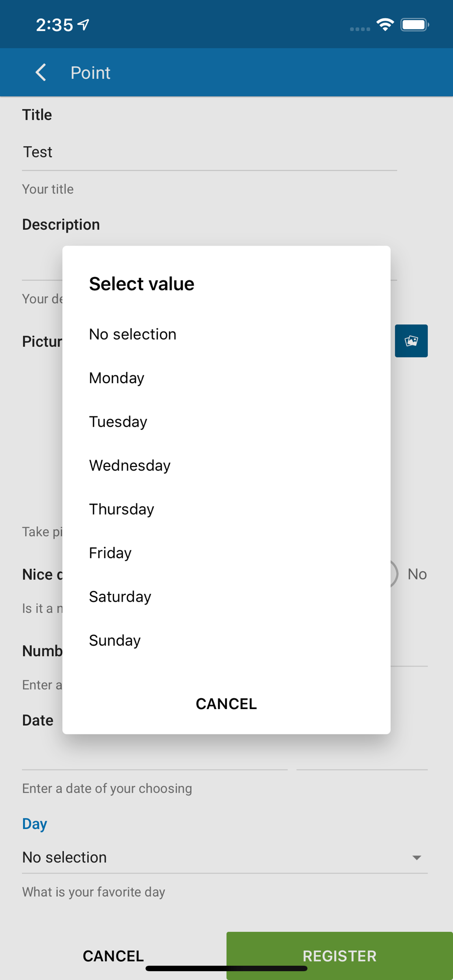This screenshot has width=453, height=980.
Task: Choose Sunday in the dialog
Action: (226, 640)
